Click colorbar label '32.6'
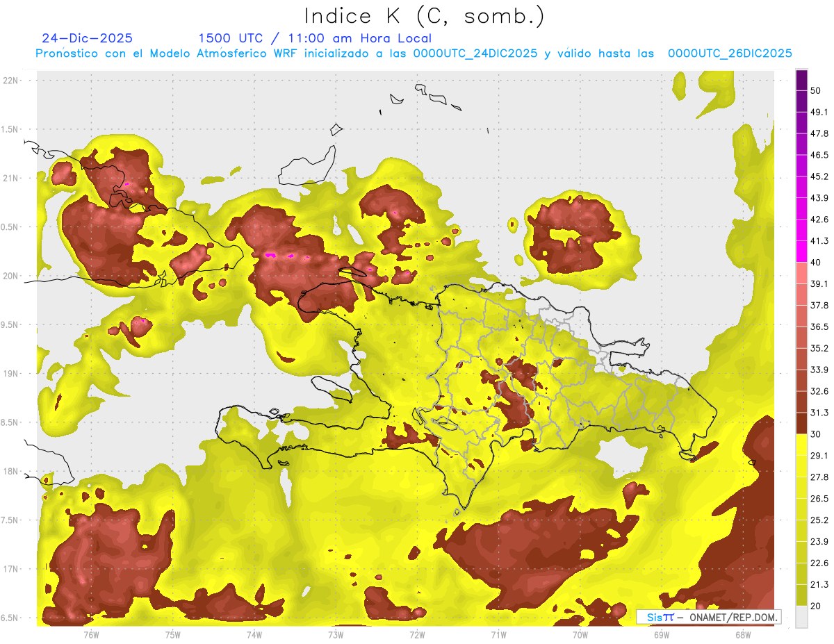 [x=819, y=391]
